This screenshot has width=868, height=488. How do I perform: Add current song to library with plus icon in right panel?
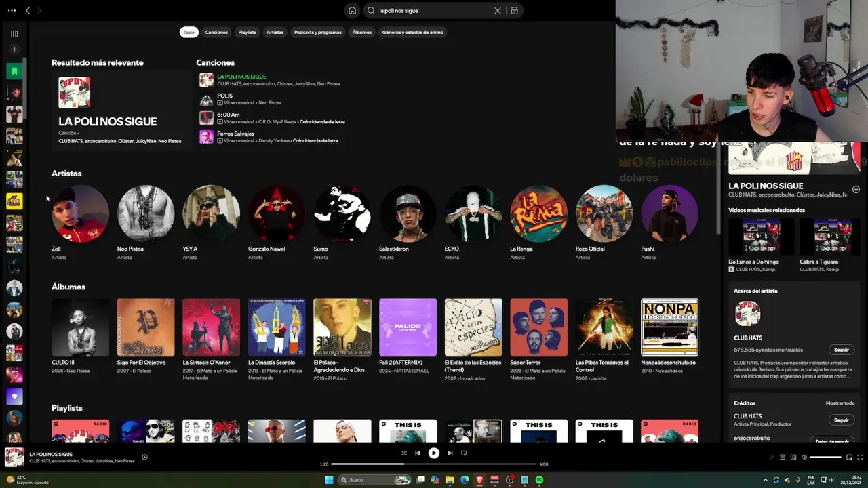tap(856, 189)
